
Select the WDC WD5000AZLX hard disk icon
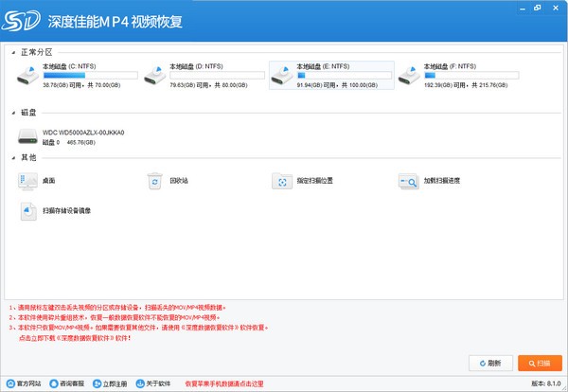tap(27, 136)
